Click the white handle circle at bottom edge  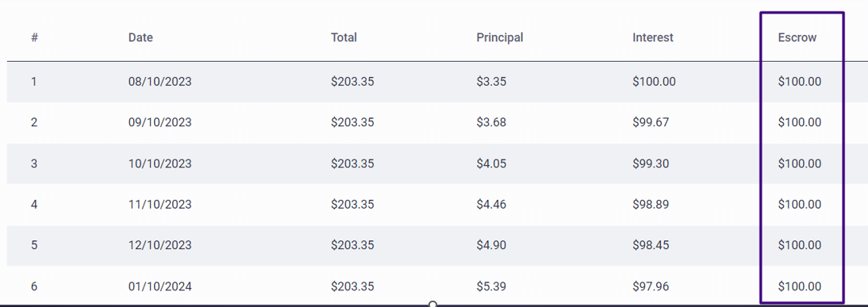tap(433, 305)
